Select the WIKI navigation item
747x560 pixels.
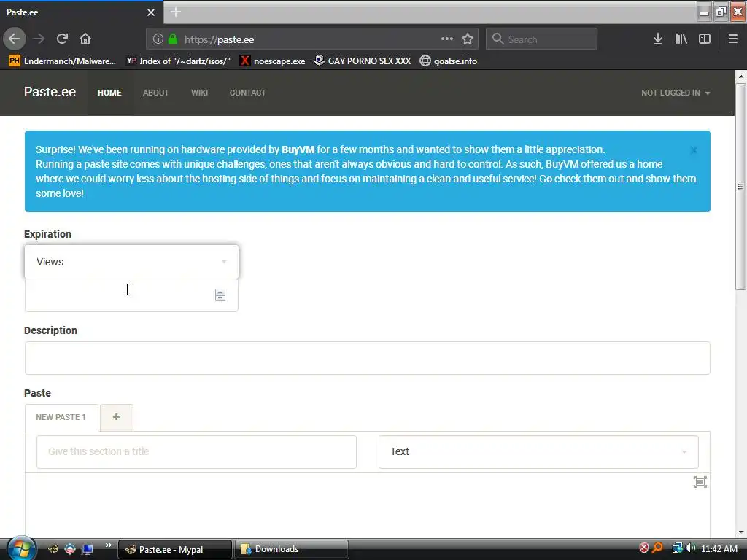pos(200,93)
